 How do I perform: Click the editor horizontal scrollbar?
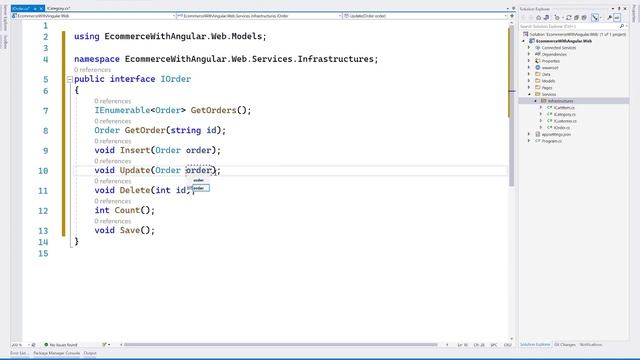(x=281, y=345)
